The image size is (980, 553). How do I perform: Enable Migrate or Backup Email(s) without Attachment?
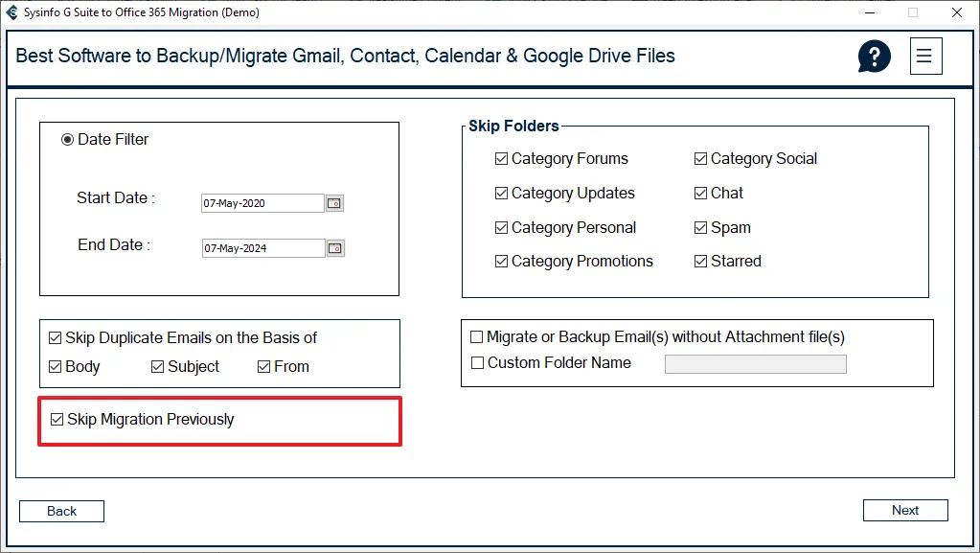click(x=476, y=337)
